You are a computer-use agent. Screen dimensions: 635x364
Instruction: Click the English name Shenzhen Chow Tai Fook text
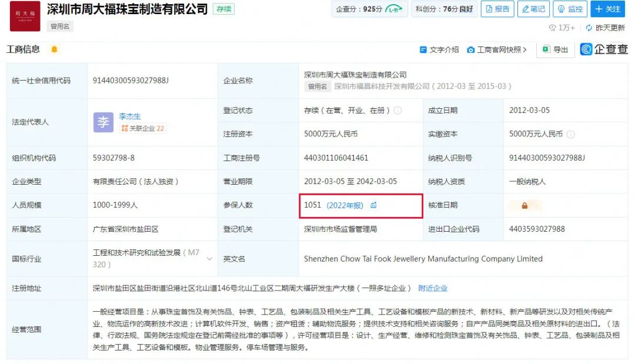click(x=423, y=259)
